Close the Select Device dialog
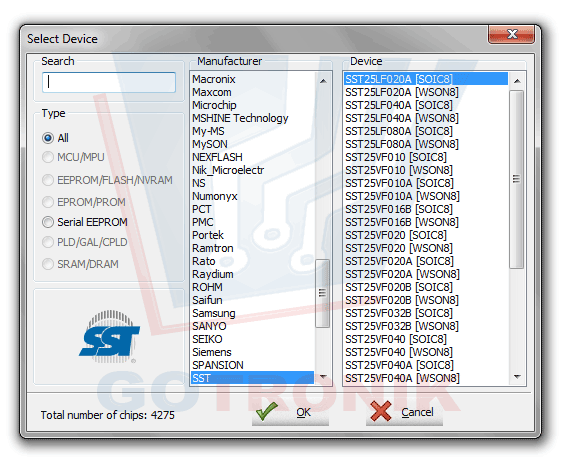Screen dimensions: 572x464 [x=511, y=34]
